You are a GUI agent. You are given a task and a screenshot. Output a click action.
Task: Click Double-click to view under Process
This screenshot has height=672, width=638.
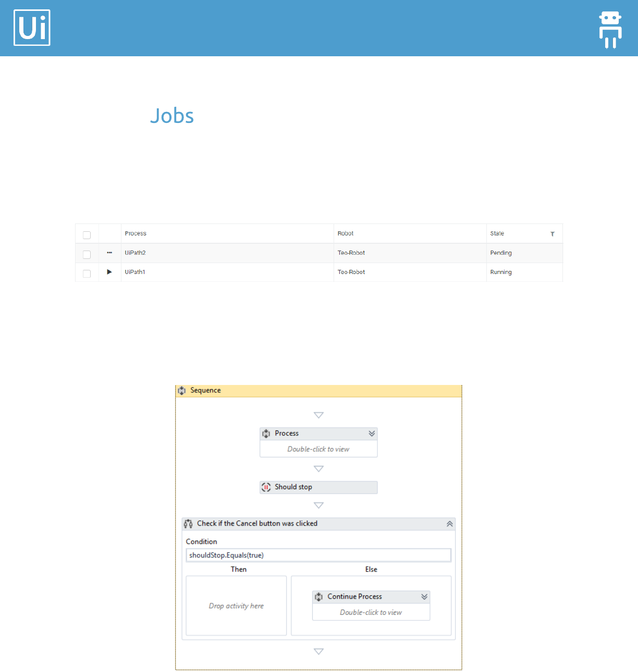tap(318, 449)
